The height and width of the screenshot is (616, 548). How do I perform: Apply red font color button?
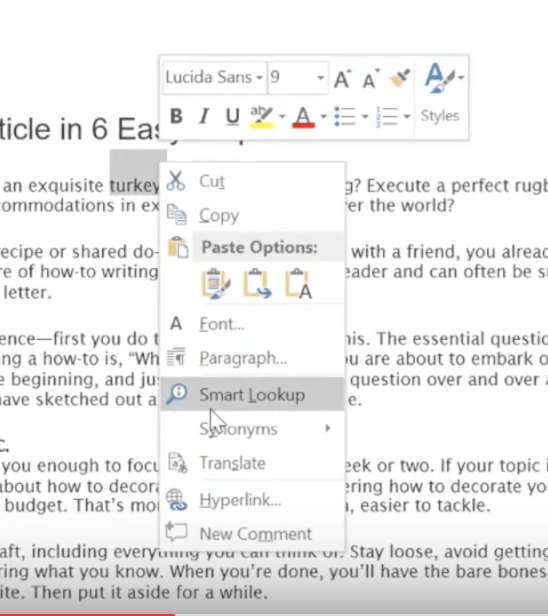[303, 117]
